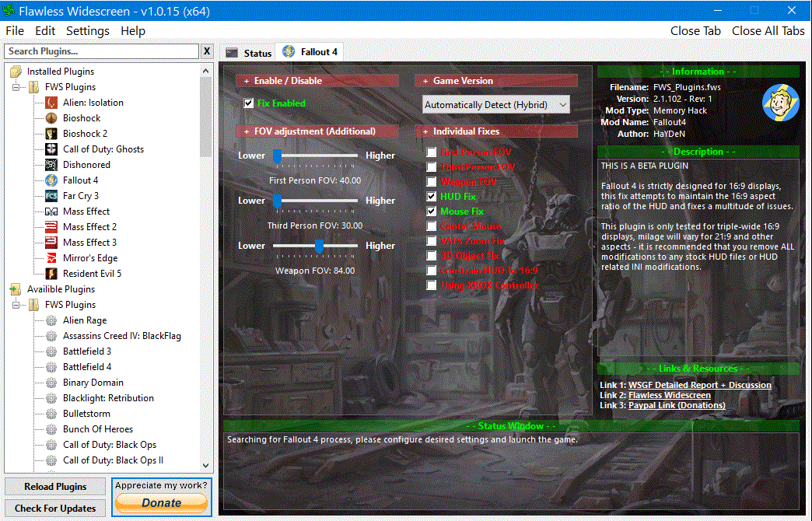Click the Battlefield 4 gear icon
Screen dimensions: 812x521
(x=51, y=367)
